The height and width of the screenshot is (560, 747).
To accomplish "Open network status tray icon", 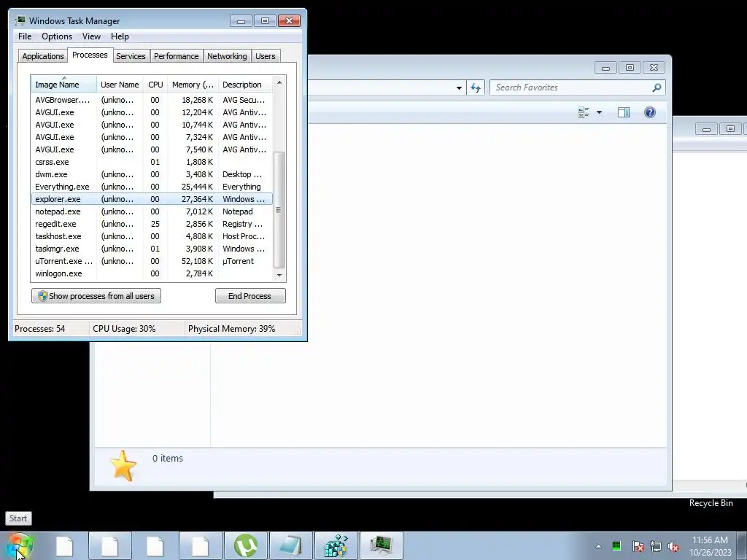I will pos(656,546).
